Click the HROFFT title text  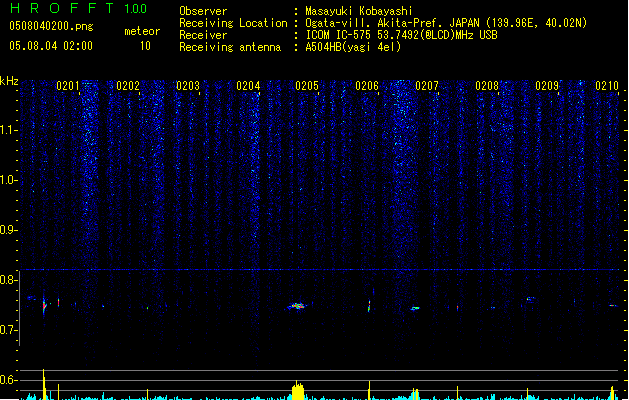[x=62, y=8]
